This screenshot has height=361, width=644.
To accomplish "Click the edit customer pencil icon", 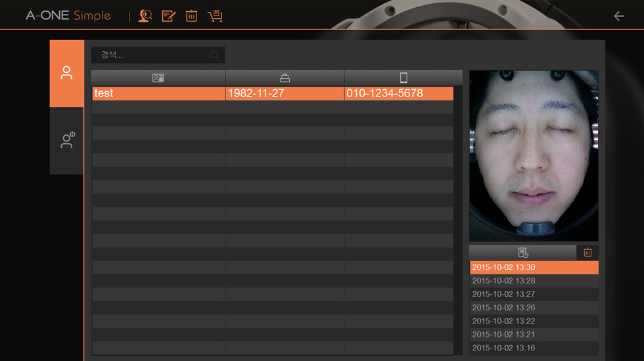I will pyautogui.click(x=169, y=16).
